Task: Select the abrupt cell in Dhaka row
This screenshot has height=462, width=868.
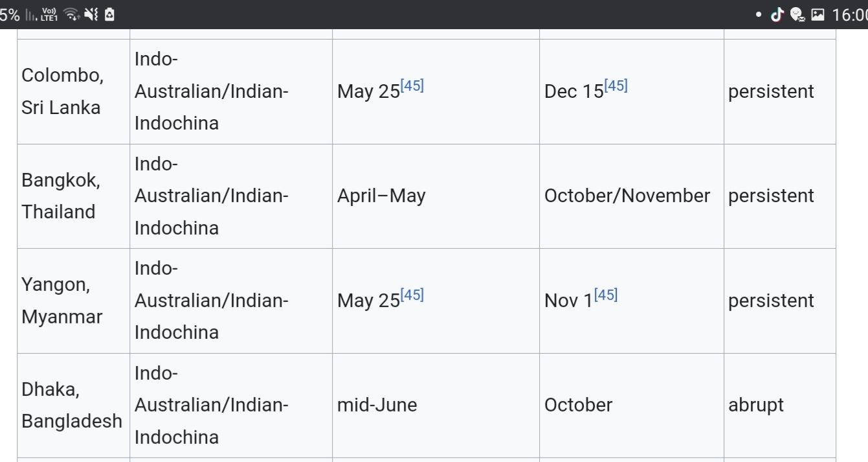Action: click(x=755, y=405)
